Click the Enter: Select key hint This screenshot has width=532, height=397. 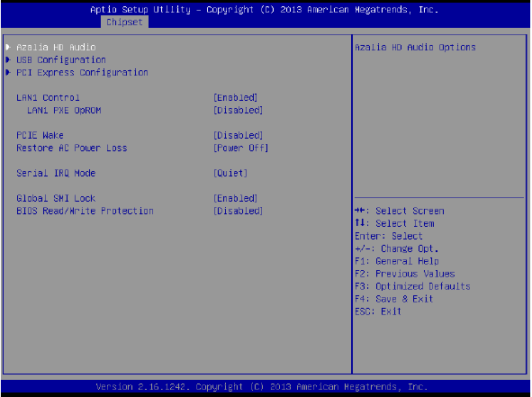(389, 236)
